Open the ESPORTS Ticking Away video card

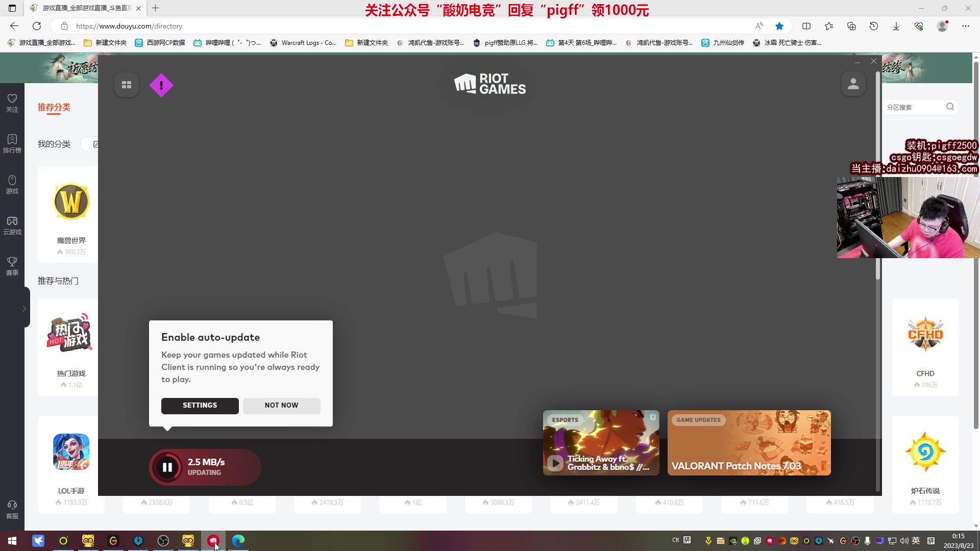601,443
